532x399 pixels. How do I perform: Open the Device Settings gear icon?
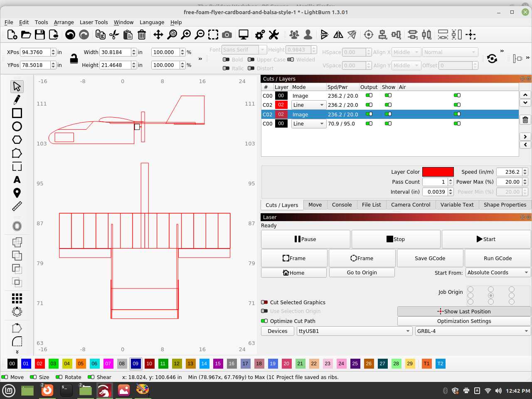(259, 34)
